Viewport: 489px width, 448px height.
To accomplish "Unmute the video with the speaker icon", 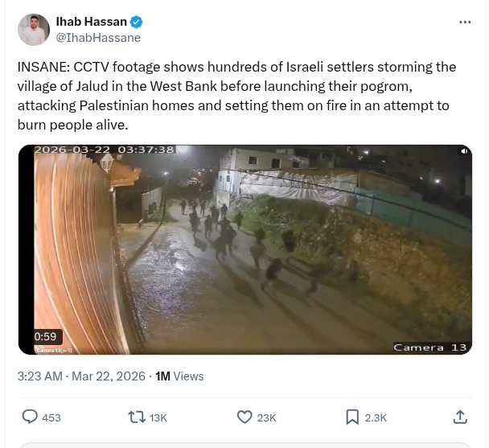I will tap(463, 151).
